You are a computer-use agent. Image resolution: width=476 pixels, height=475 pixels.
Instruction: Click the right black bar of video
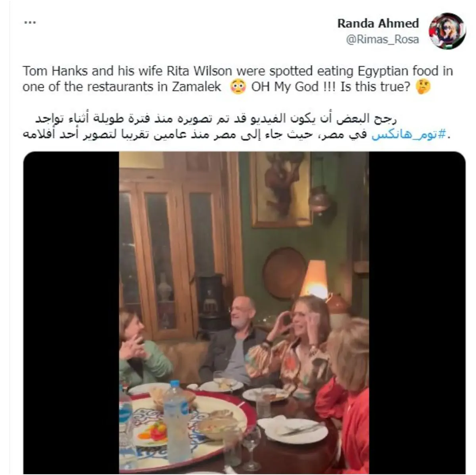pyautogui.click(x=417, y=313)
